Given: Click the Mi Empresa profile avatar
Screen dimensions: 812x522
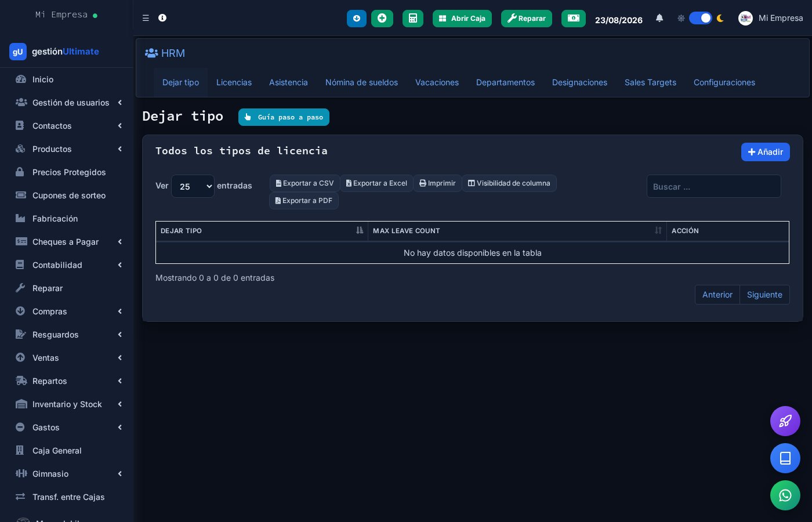Looking at the screenshot, I should click(x=745, y=18).
